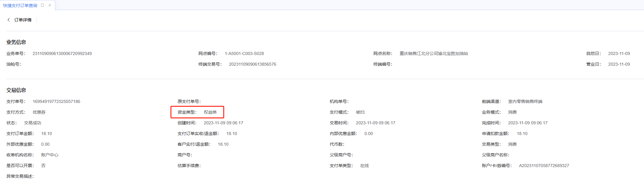This screenshot has width=644, height=190.
Task: Click the highlighted 资金类型 value 权益类
Action: pos(210,112)
